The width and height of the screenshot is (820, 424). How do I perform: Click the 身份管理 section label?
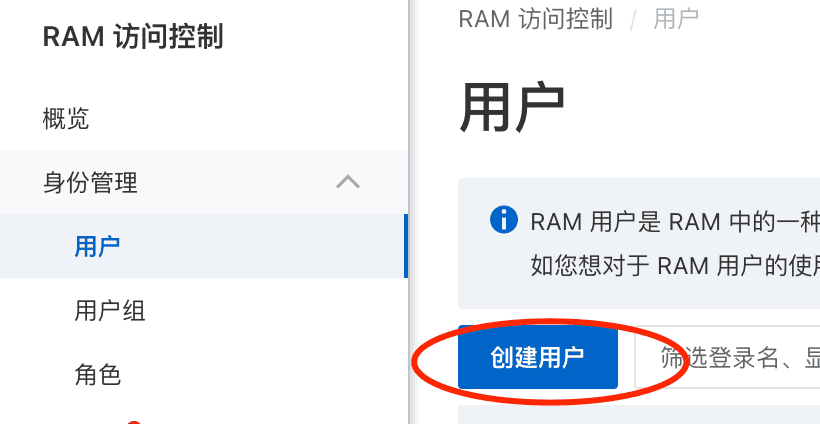pyautogui.click(x=90, y=182)
